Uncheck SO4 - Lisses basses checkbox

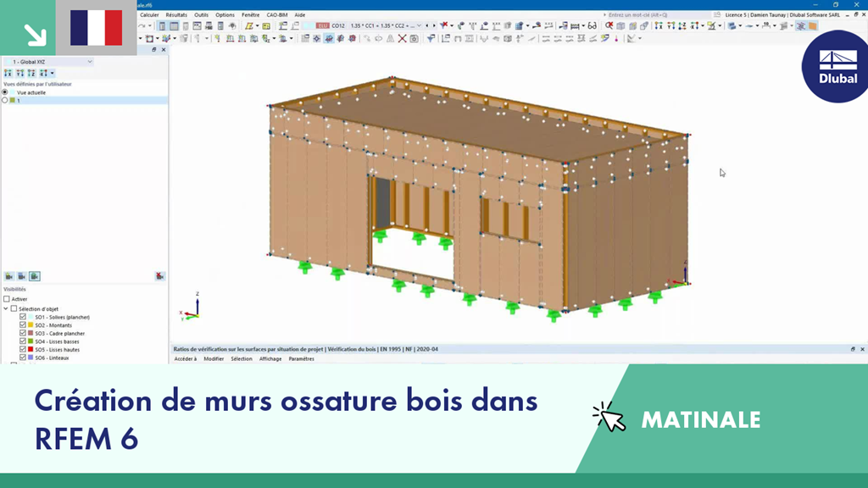click(23, 341)
